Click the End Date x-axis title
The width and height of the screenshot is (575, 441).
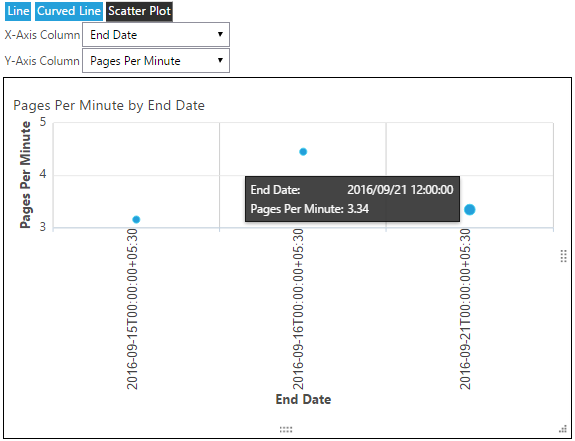click(x=303, y=399)
